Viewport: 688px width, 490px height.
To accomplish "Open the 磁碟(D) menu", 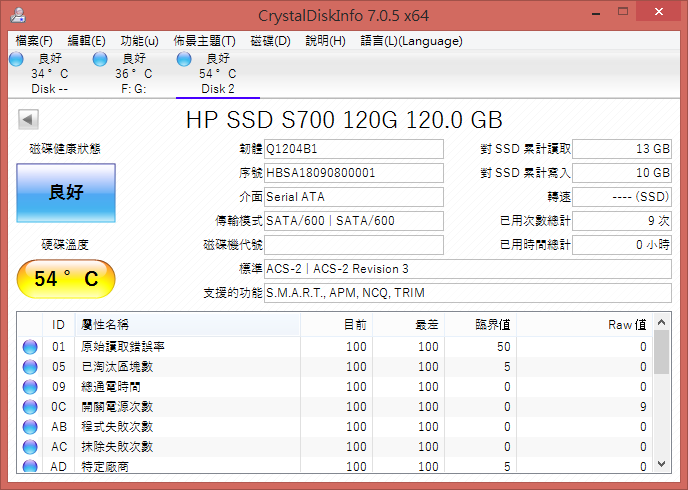I will [270, 41].
